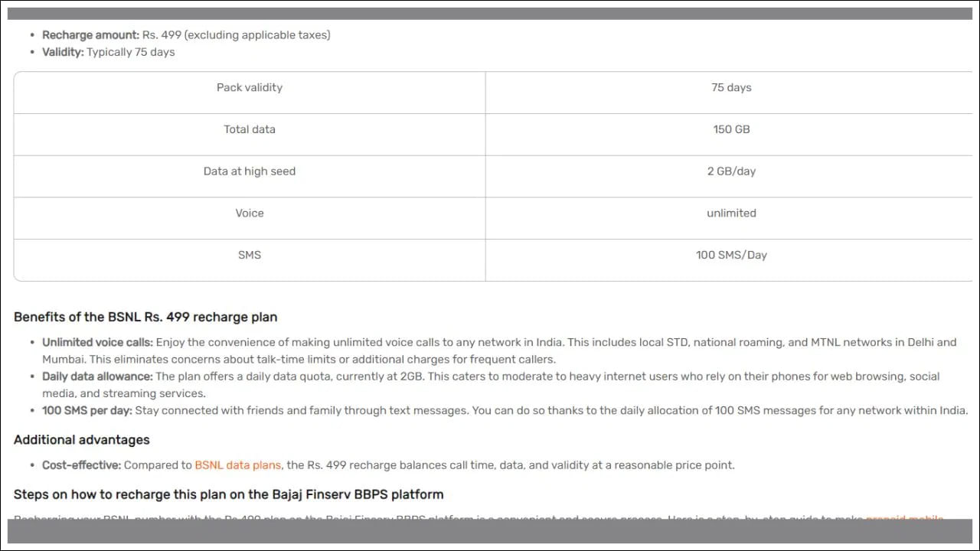Screen dimensions: 980x551
Task: Click the 'Recharge amount:' bullet label
Action: pyautogui.click(x=91, y=35)
